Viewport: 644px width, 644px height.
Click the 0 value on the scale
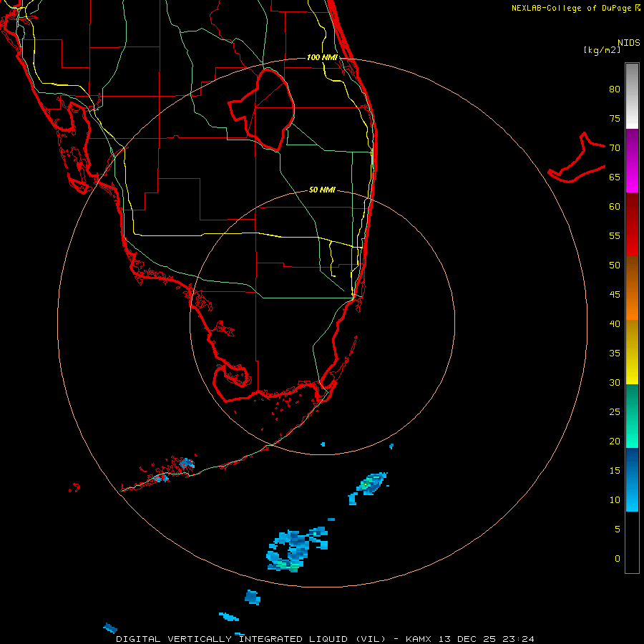618,559
